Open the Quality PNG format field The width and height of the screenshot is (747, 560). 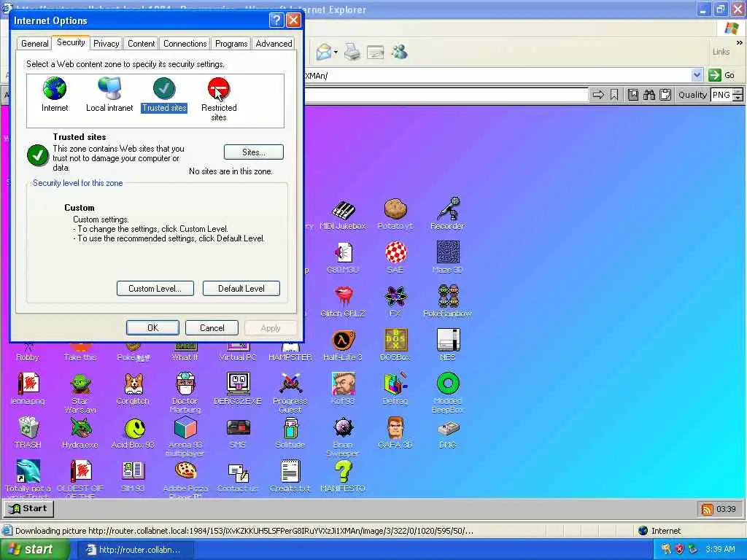point(721,95)
